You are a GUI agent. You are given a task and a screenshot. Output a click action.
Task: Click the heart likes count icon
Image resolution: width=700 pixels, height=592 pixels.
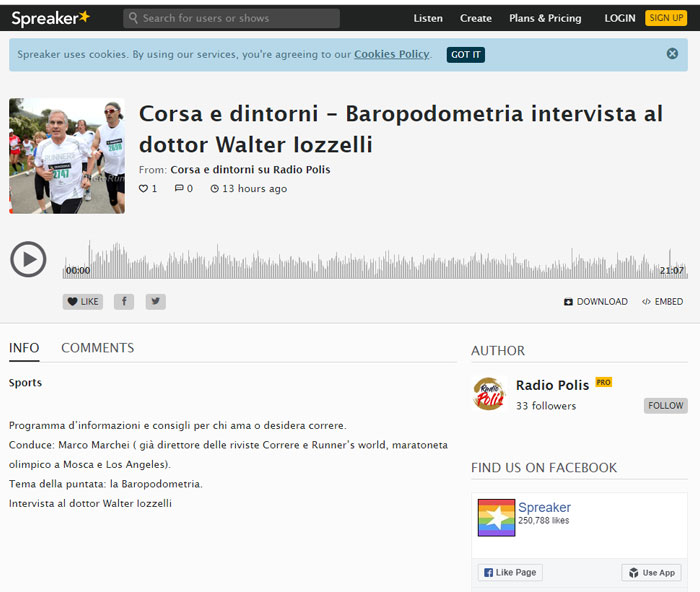[x=143, y=188]
